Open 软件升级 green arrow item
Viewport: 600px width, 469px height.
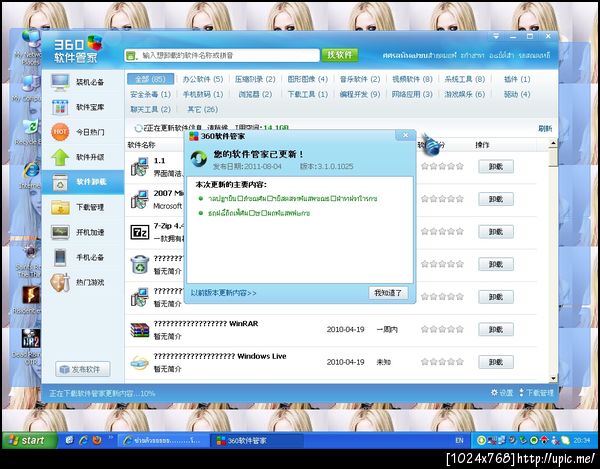82,157
